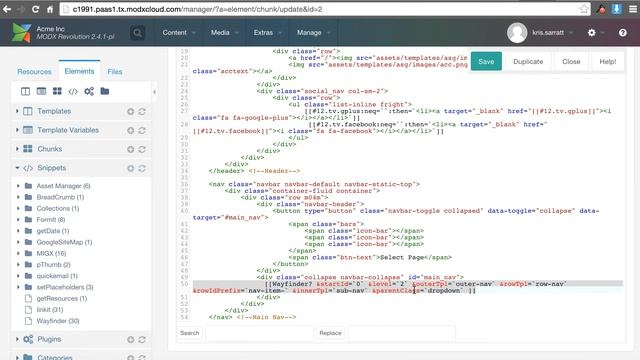Select the GoogleSiteMap (1) folder
640x360 pixels.
click(x=64, y=242)
